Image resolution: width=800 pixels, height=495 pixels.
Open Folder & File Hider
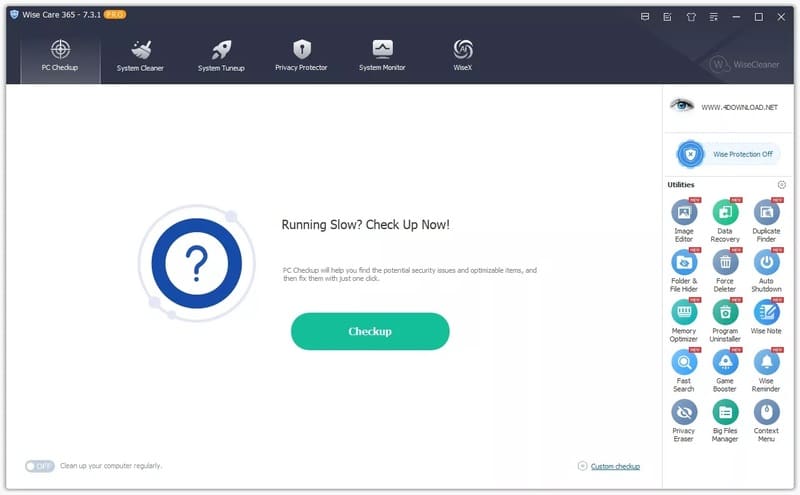pos(684,270)
